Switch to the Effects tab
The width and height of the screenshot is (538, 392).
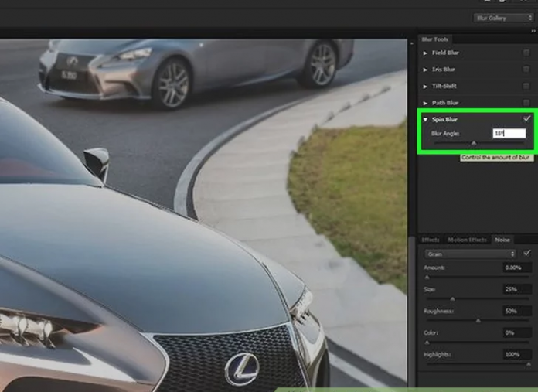coord(431,240)
